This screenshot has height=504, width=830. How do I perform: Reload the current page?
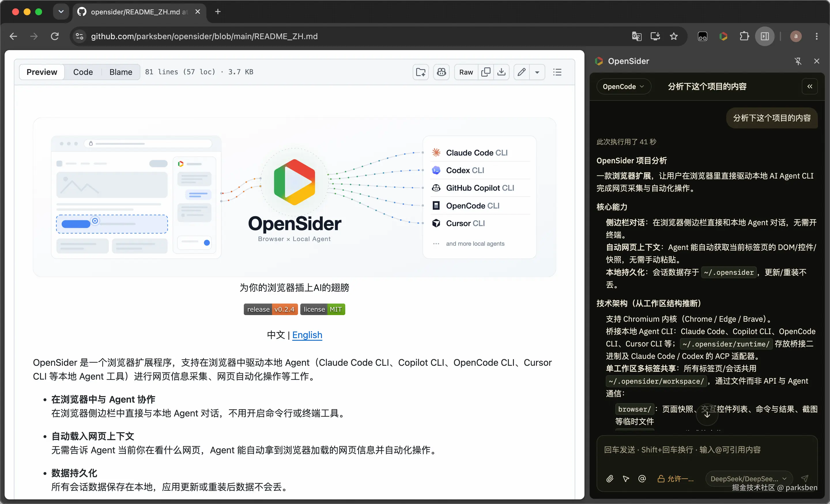point(54,36)
